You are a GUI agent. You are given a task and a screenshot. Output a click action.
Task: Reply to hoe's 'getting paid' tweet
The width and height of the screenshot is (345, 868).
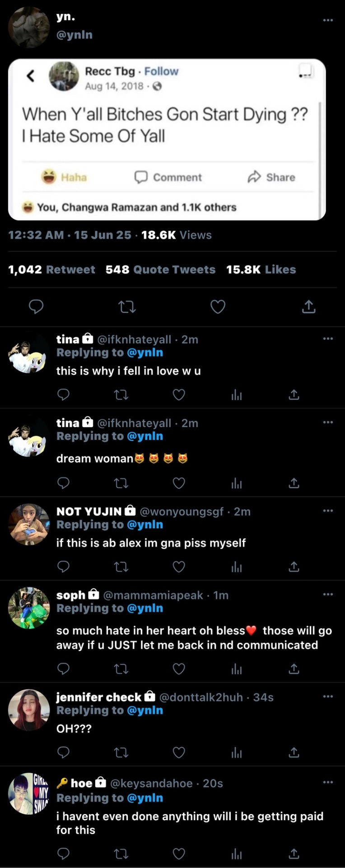tap(63, 854)
